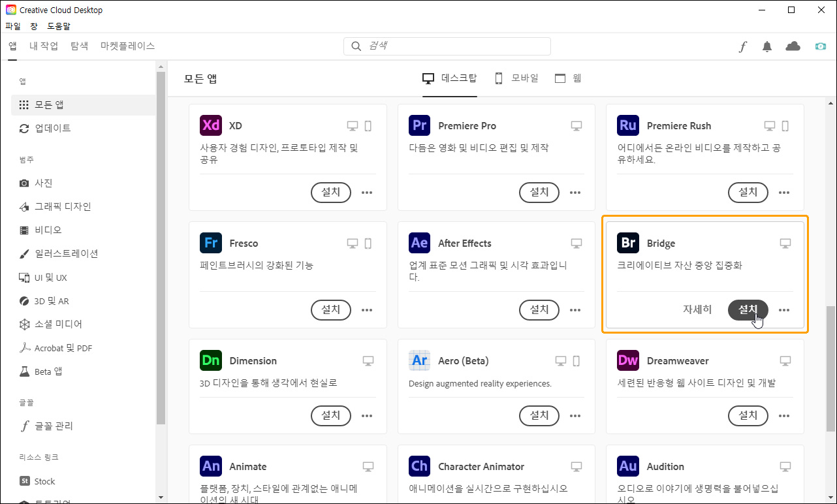This screenshot has height=504, width=837.
Task: Click the 업데이트 refresh icon
Action: tap(24, 128)
